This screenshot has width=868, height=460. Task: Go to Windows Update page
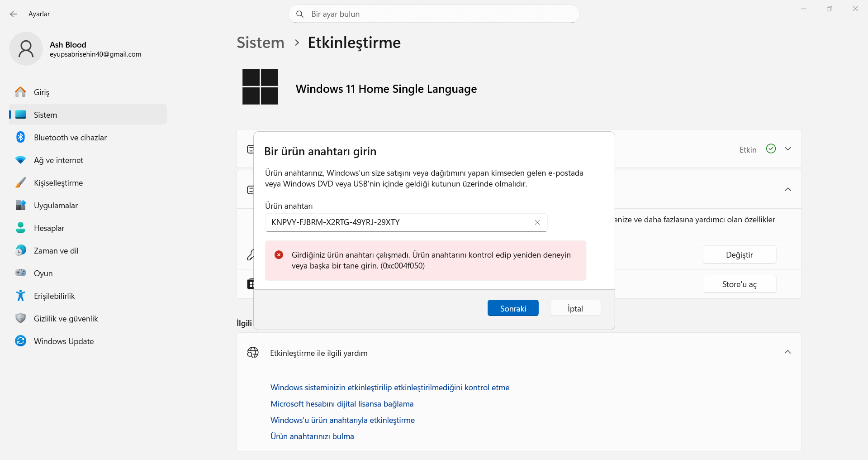tap(88, 341)
